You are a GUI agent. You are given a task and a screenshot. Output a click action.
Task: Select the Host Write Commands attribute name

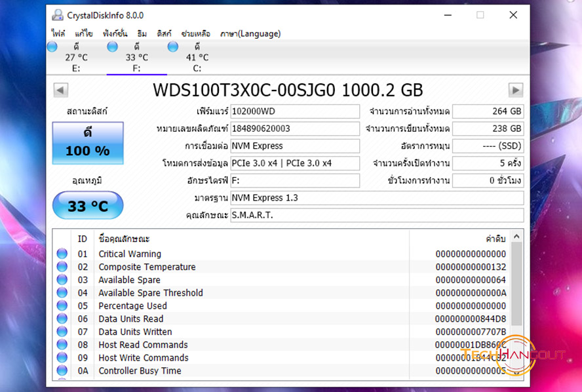pos(144,358)
